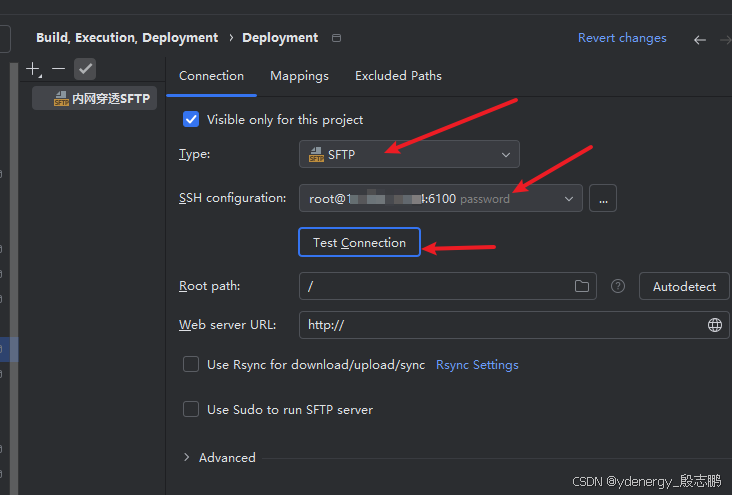This screenshot has height=495, width=732.
Task: Click the folder browse icon in Root path
Action: tap(582, 286)
